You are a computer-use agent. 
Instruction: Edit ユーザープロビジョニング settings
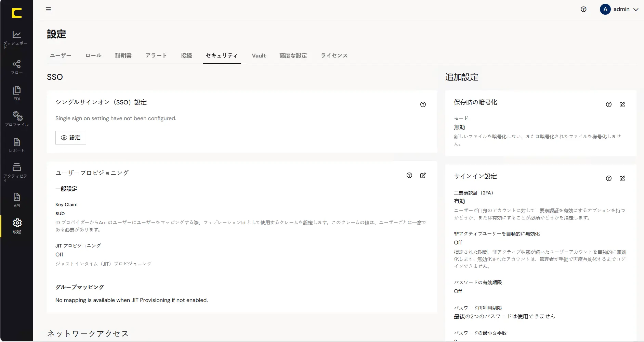(x=423, y=175)
